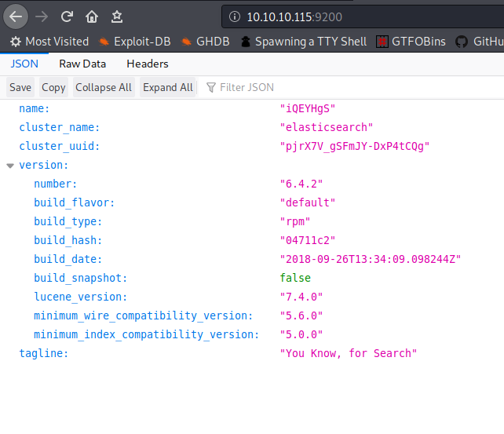Image resolution: width=504 pixels, height=434 pixels.
Task: Save the JSON response
Action: coord(20,87)
